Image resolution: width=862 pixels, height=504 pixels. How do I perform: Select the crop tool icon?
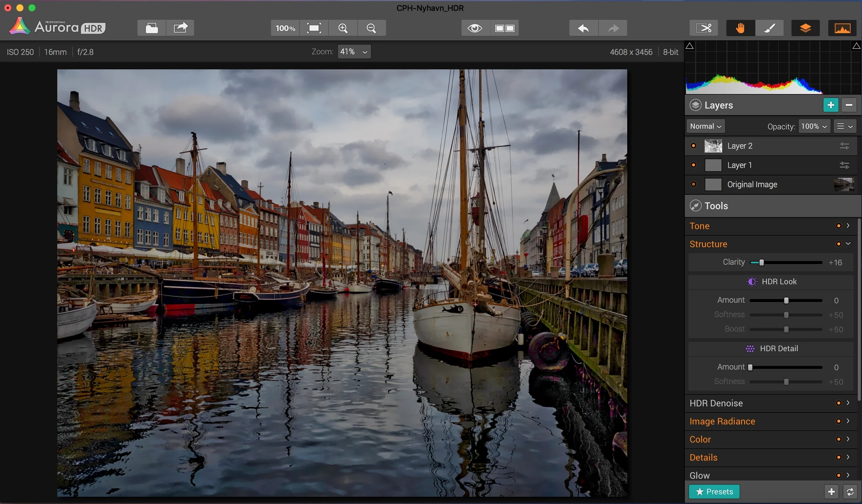click(x=704, y=28)
